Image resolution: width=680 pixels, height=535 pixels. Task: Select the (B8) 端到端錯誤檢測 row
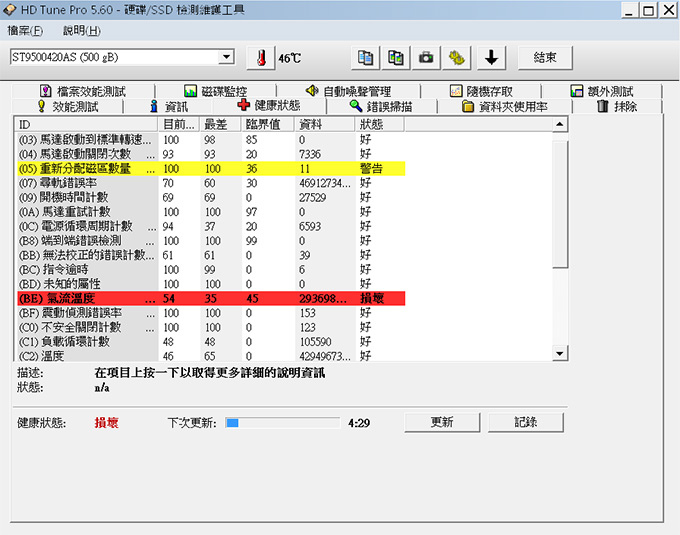(211, 241)
